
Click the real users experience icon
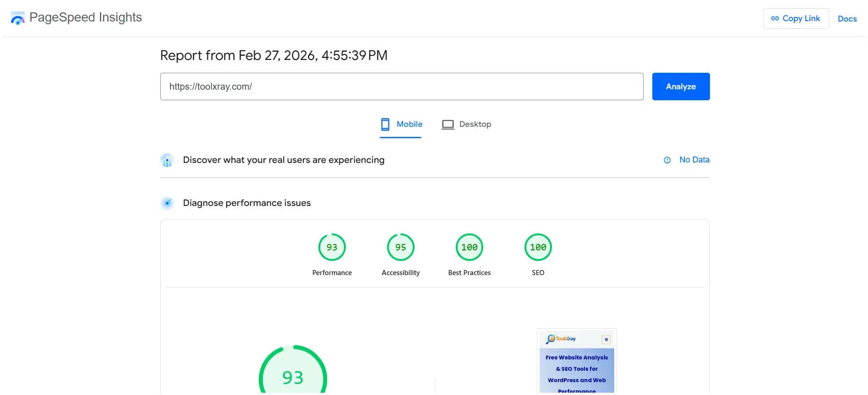click(167, 160)
